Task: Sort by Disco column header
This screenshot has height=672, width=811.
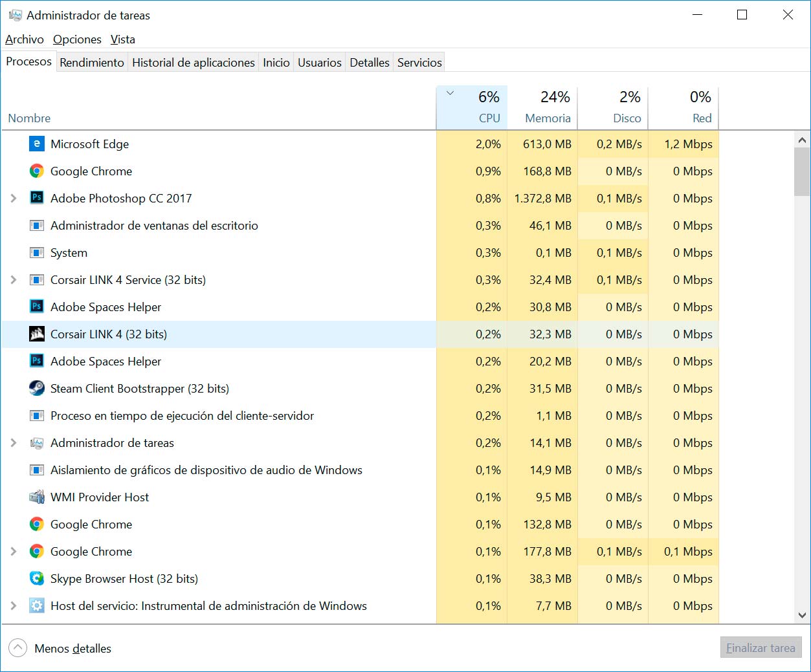Action: pyautogui.click(x=613, y=107)
